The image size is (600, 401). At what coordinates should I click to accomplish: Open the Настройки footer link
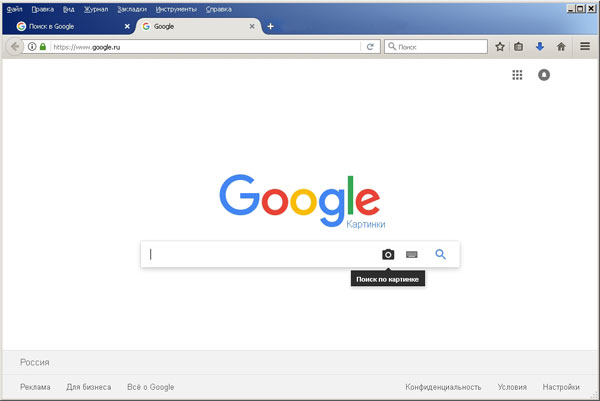pos(561,387)
